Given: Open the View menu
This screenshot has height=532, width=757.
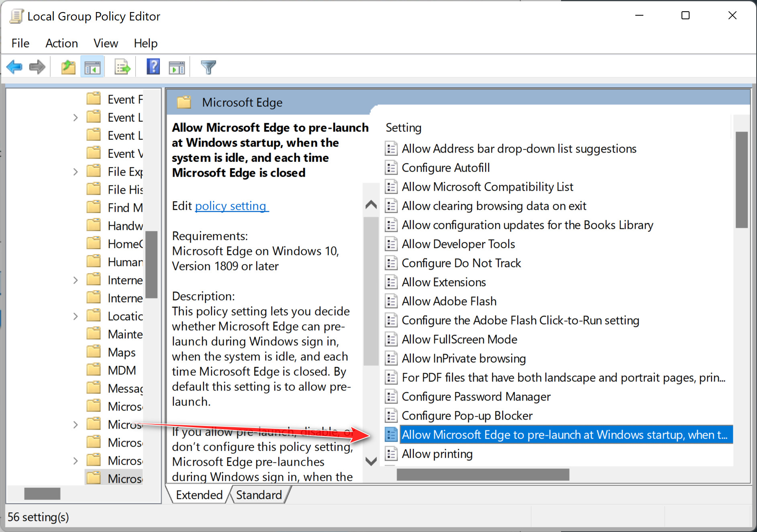Looking at the screenshot, I should coord(106,43).
